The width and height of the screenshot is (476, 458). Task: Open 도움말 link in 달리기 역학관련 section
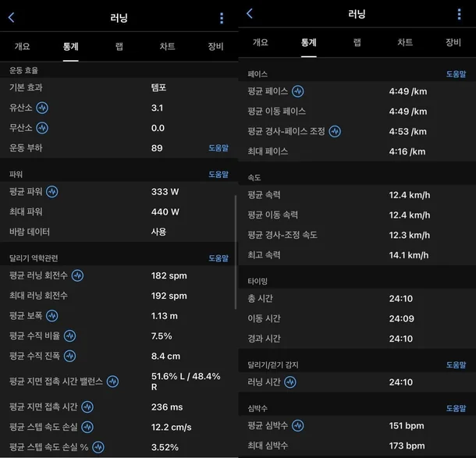click(x=218, y=258)
